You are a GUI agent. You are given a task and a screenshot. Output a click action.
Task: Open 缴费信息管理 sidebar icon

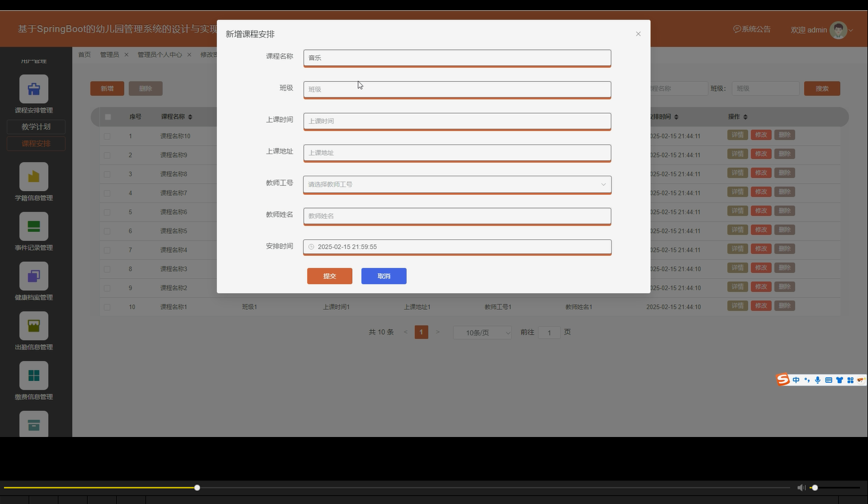point(34,376)
